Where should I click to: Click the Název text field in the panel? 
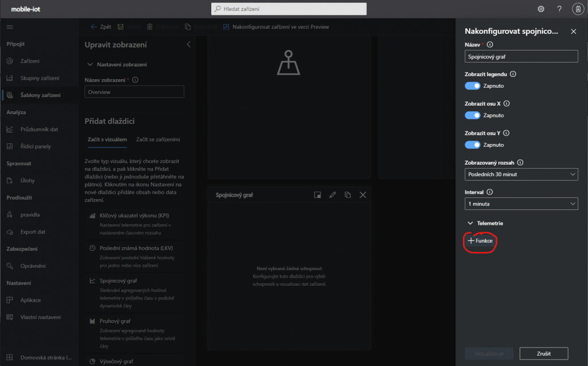pos(521,56)
